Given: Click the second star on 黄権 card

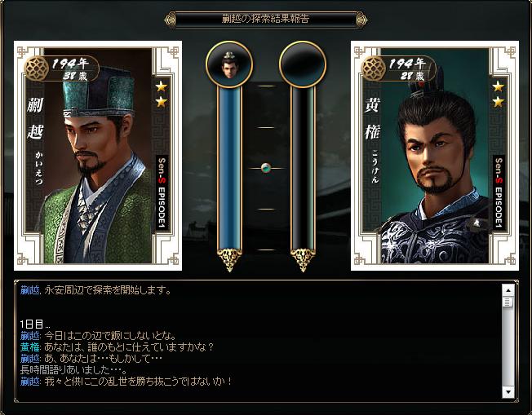Looking at the screenshot, I should click(498, 101).
